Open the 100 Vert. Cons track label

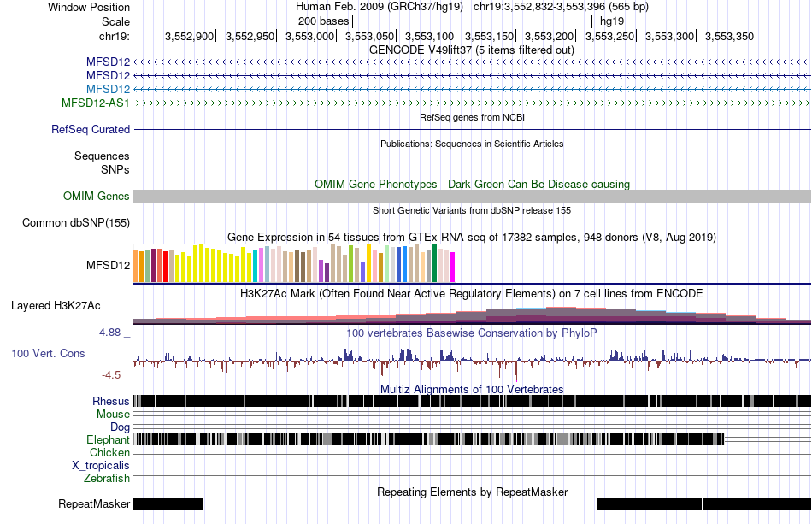point(48,353)
